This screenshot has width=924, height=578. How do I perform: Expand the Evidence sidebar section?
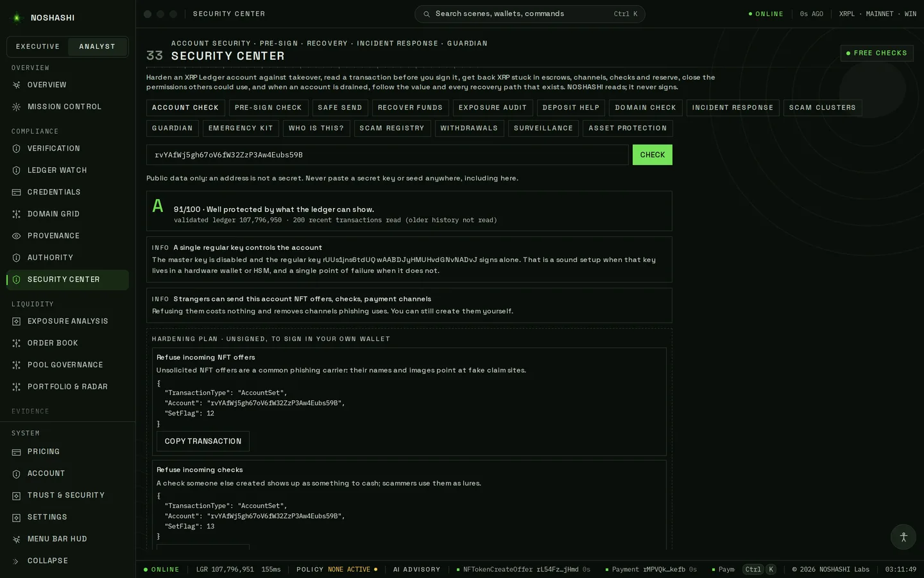point(30,411)
